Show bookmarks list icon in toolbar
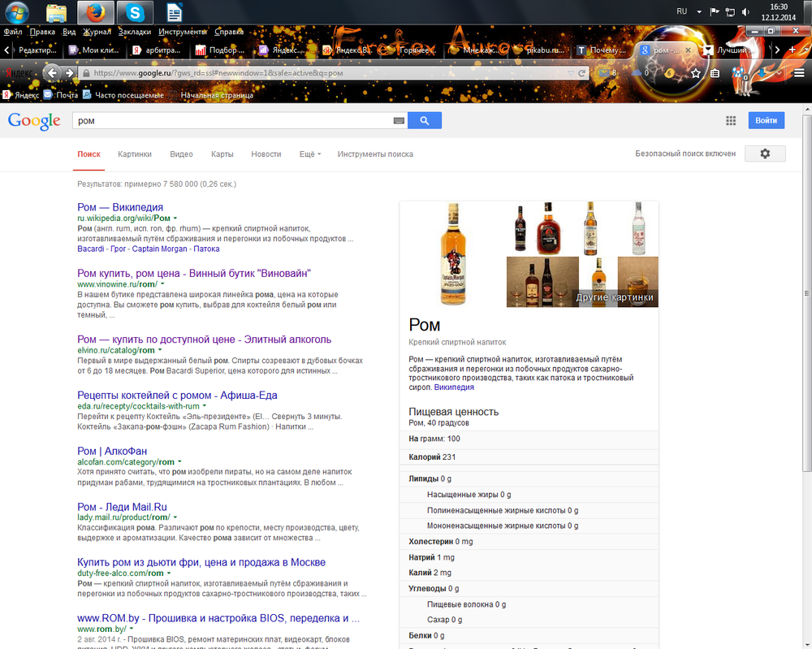 [x=715, y=73]
